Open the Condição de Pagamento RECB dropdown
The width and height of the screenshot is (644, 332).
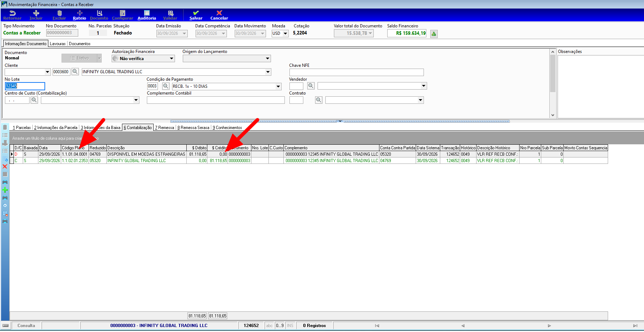[x=278, y=86]
